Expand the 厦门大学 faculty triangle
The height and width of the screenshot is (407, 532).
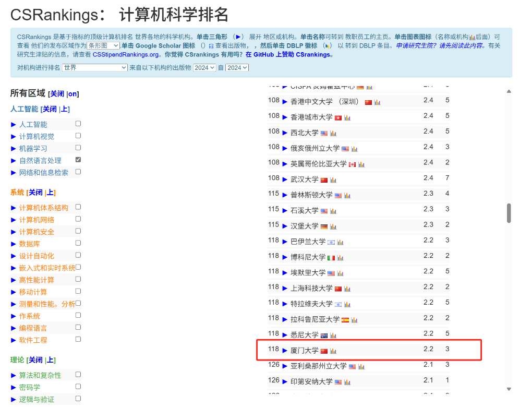coord(285,351)
